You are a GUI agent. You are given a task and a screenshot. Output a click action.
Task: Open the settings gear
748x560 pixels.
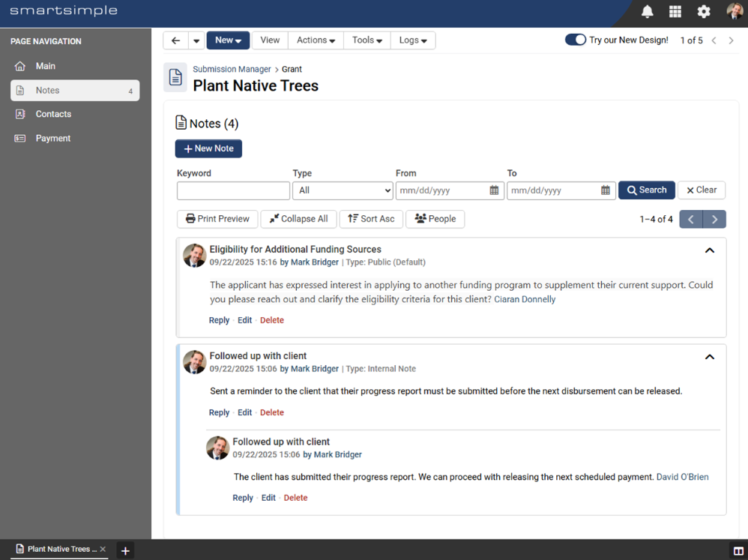click(x=704, y=11)
